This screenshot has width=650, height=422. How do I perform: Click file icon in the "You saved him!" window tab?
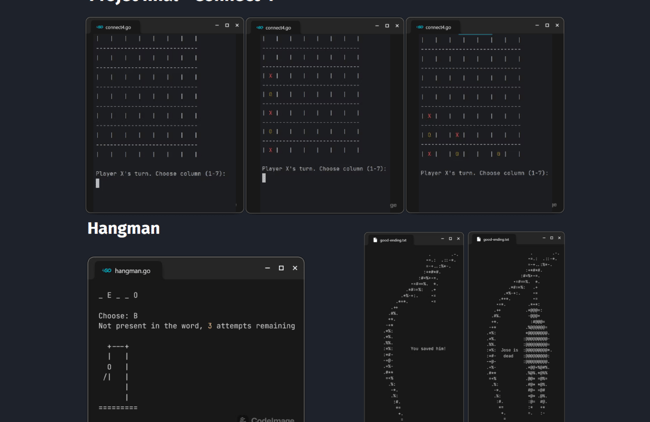[x=375, y=240]
